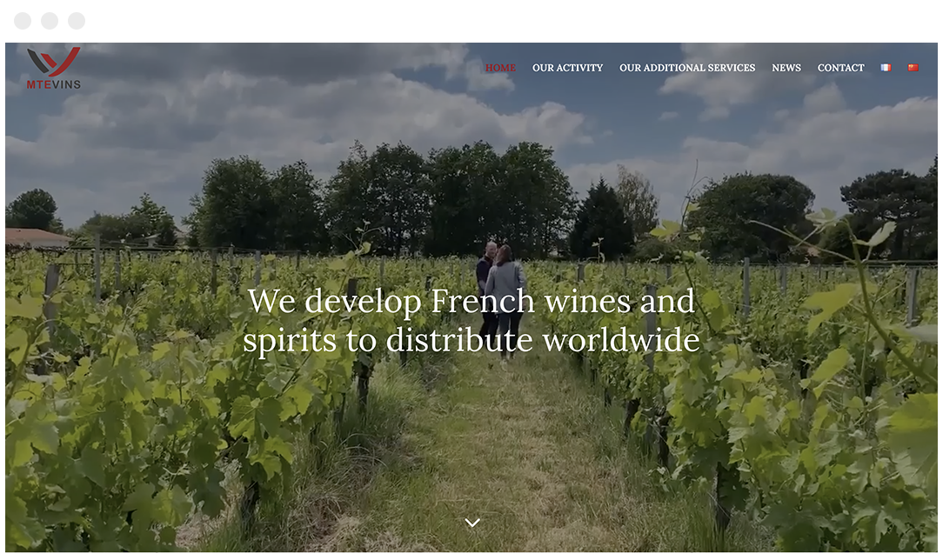Viewport: 943px width, 560px height.
Task: Click the 'We develop French wines' headline
Action: pos(471,320)
